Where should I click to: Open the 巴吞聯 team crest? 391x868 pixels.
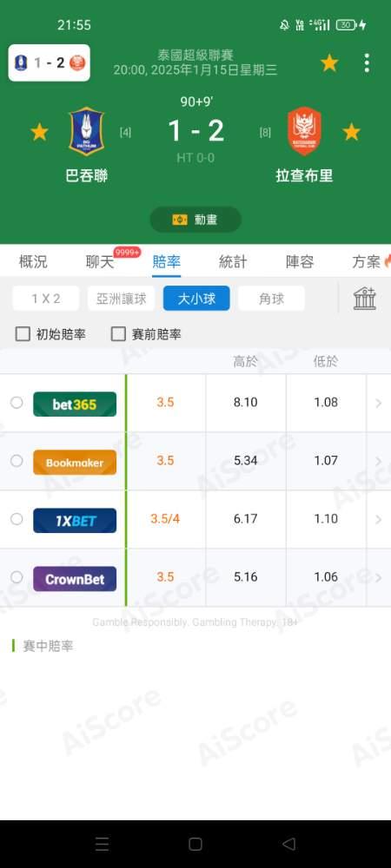point(86,131)
